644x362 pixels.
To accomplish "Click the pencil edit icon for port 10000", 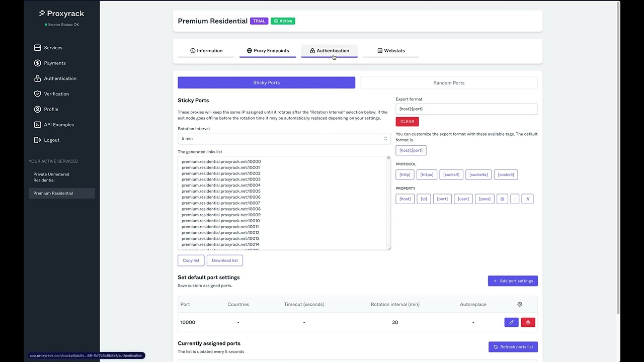I will point(511,322).
